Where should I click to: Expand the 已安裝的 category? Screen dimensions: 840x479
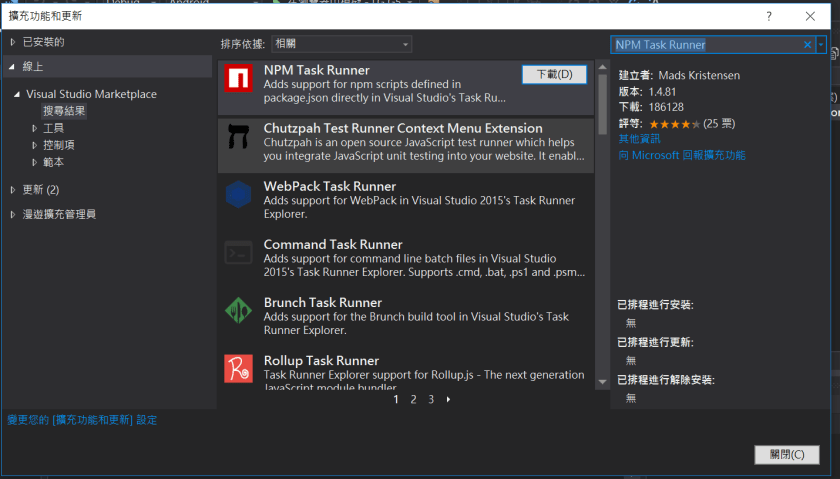tap(12, 42)
